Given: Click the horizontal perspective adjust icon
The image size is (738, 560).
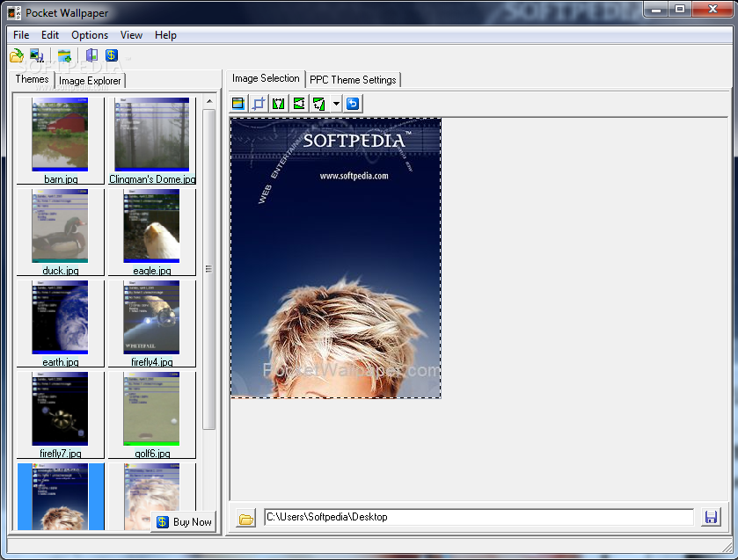Looking at the screenshot, I should [299, 103].
